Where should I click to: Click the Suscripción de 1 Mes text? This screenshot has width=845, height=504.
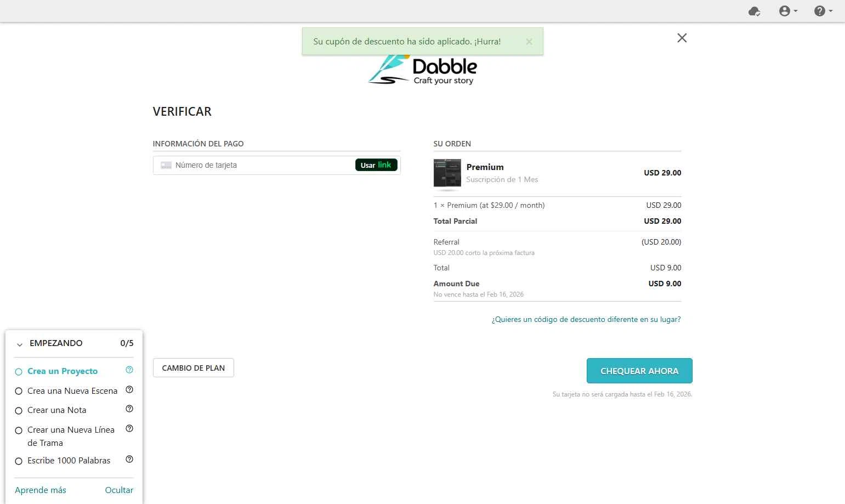[x=502, y=180]
